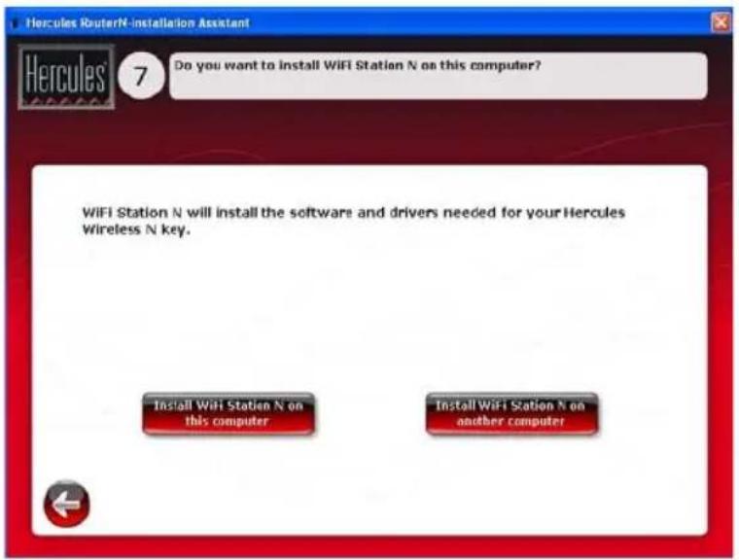Install WiFi Station N on this computer
The image size is (739, 560).
coord(229,413)
